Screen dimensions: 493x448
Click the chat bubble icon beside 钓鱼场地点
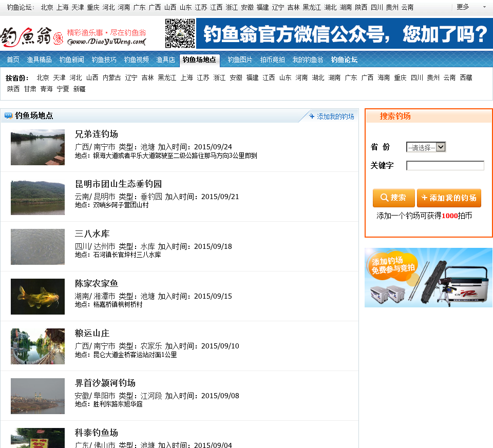pos(9,115)
